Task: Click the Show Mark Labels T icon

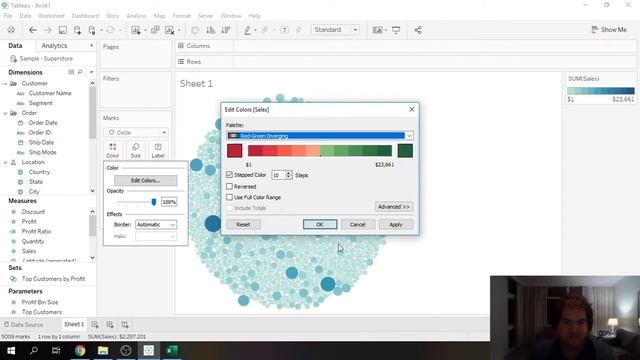Action: click(284, 30)
